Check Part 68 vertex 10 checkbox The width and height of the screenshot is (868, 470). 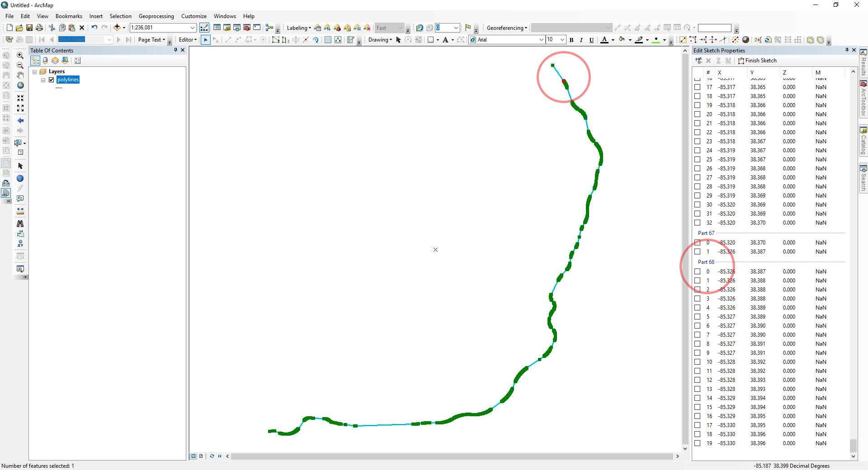698,362
